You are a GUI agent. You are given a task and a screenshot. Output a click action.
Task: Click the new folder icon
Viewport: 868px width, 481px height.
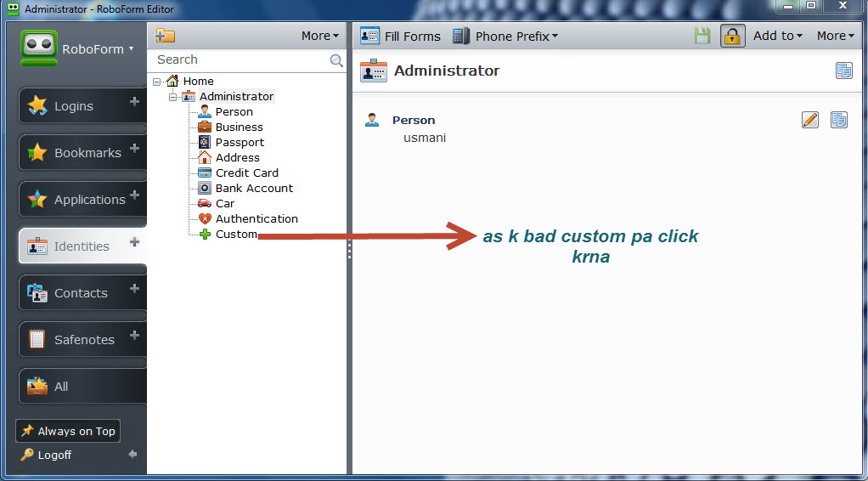[165, 36]
